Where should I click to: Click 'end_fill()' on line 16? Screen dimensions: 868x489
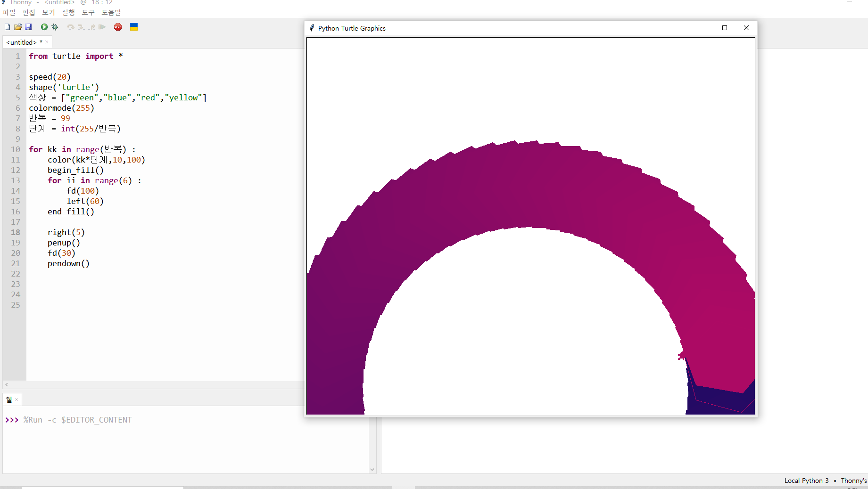click(71, 212)
